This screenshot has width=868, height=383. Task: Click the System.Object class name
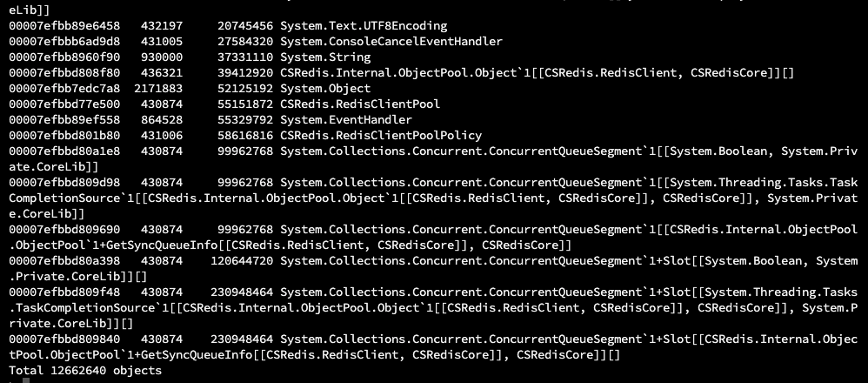tap(325, 89)
